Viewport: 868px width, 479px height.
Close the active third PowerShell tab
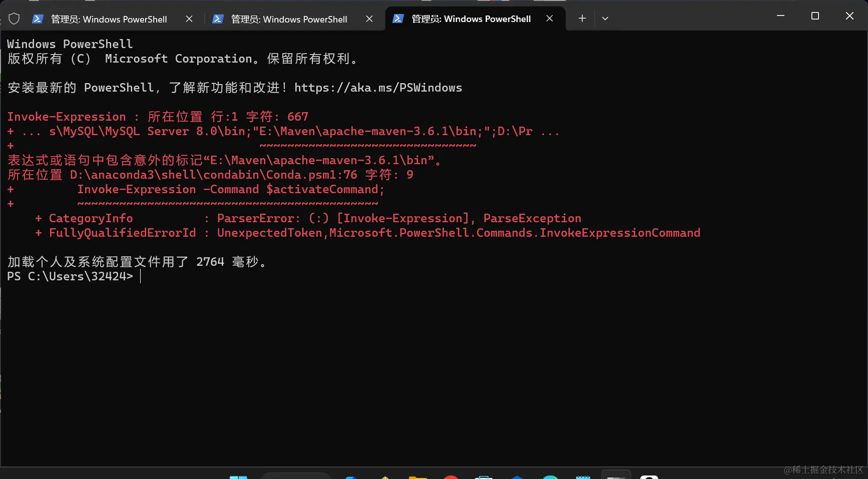(550, 19)
